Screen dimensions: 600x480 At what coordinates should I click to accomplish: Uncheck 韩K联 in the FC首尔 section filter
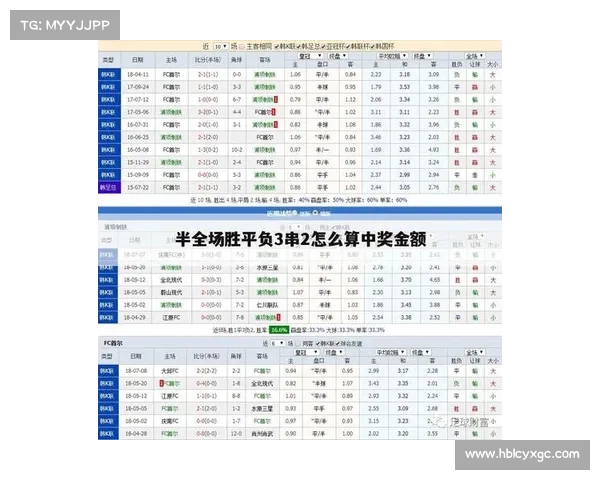pyautogui.click(x=318, y=344)
